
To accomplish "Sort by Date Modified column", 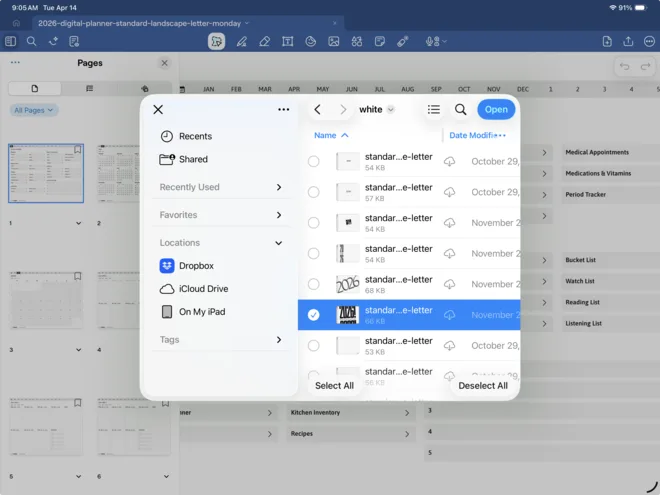I will 477,135.
